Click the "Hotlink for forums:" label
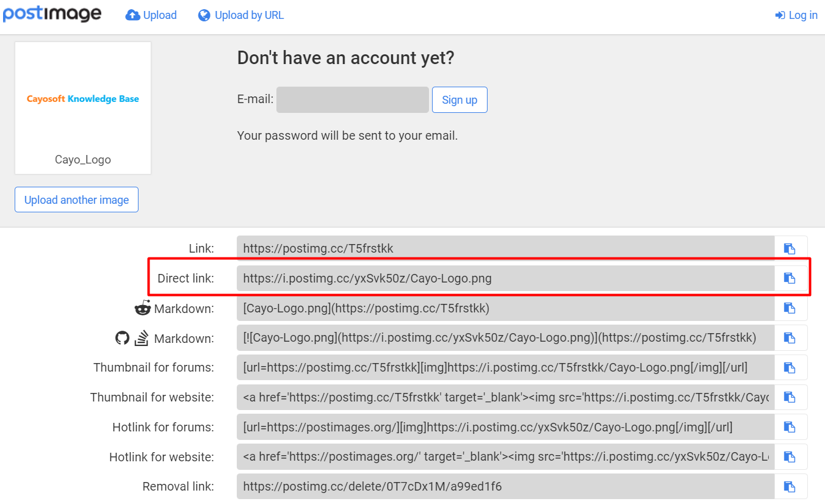 tap(163, 427)
